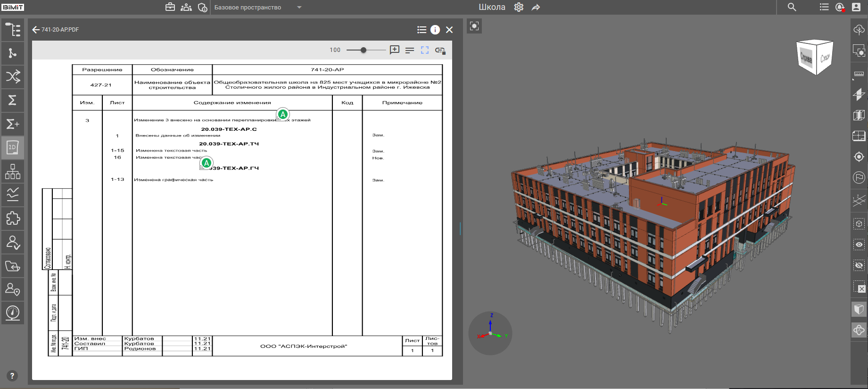868x389 pixels.
Task: Activate the 2D document viewer tool
Action: coord(13,148)
